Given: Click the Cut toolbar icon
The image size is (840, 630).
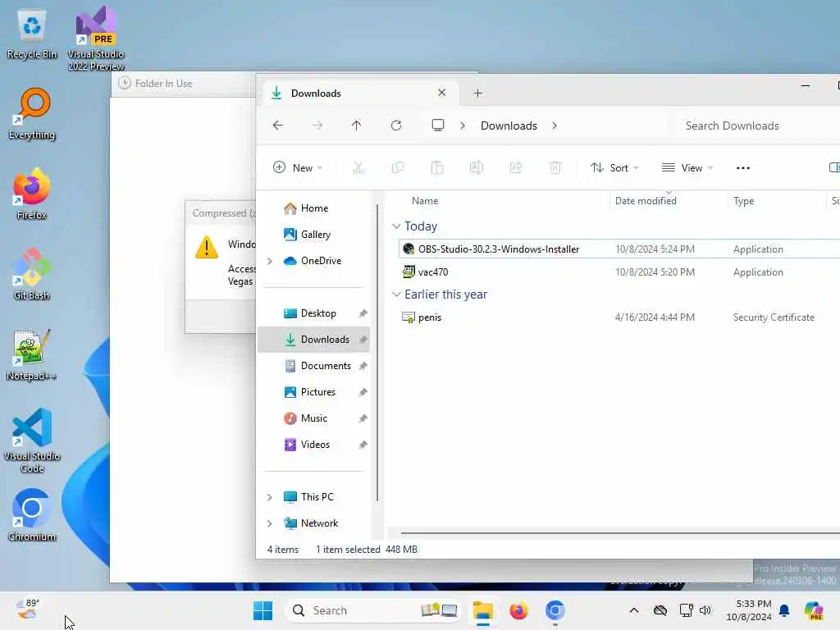Looking at the screenshot, I should [x=358, y=167].
